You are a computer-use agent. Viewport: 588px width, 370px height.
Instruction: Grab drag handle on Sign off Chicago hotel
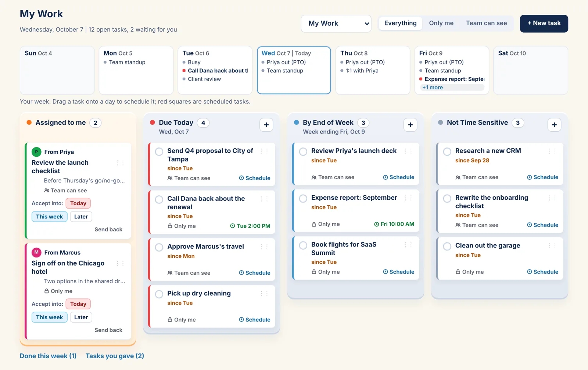(120, 264)
